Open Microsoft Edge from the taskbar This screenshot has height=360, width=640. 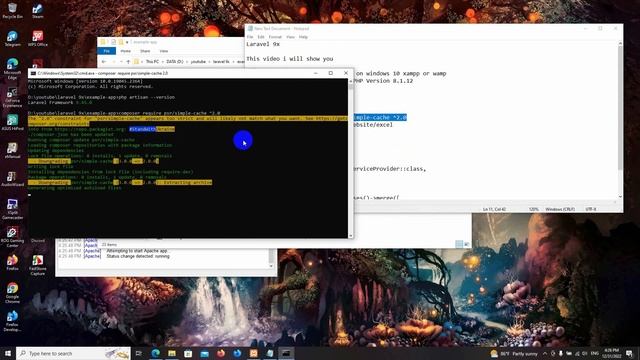coord(156,353)
